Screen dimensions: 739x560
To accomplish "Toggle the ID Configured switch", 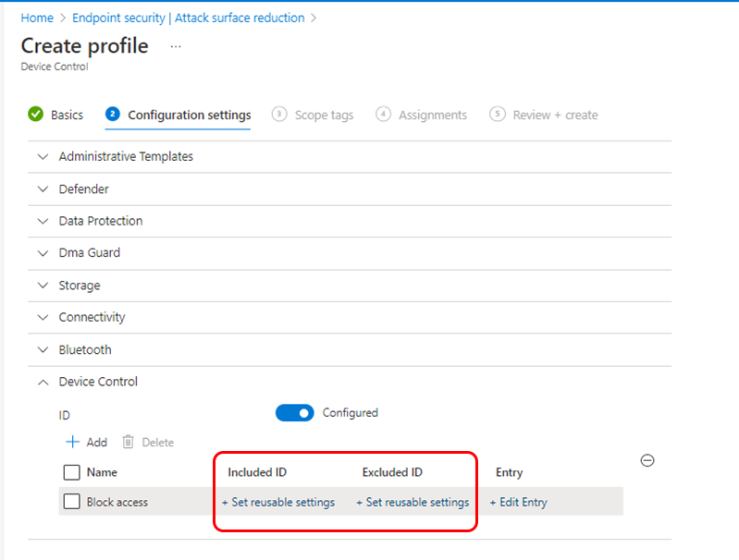I will coord(294,413).
